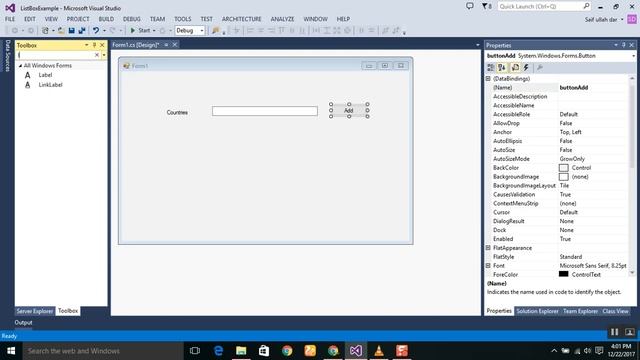Click the Save toolbar icon
This screenshot has width=640, height=360.
coord(72,30)
